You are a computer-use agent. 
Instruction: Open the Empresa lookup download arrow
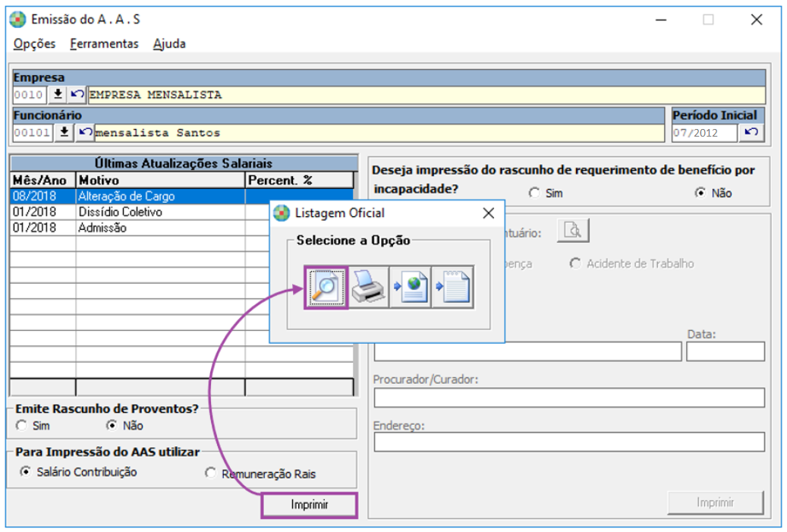(x=58, y=94)
